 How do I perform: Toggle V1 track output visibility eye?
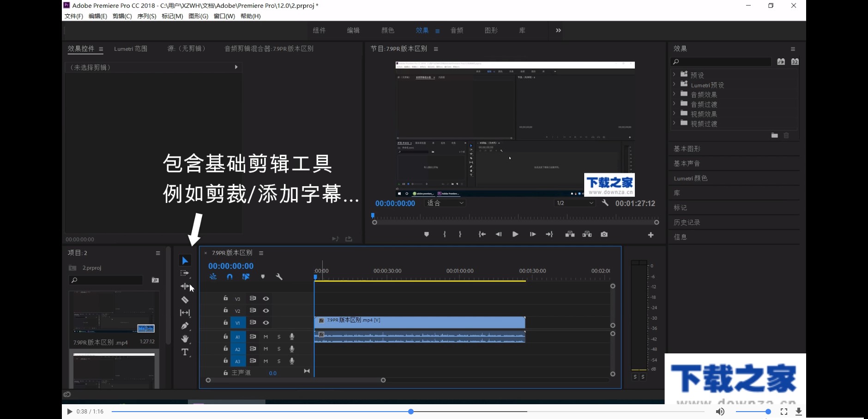[265, 322]
